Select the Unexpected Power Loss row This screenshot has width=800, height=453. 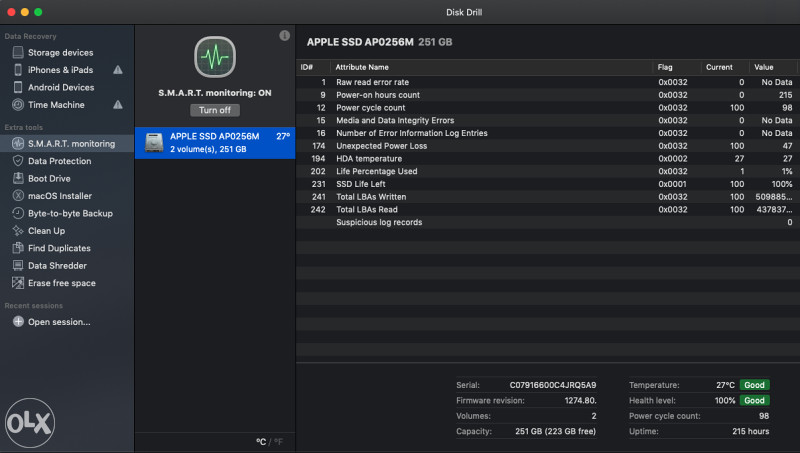point(546,146)
